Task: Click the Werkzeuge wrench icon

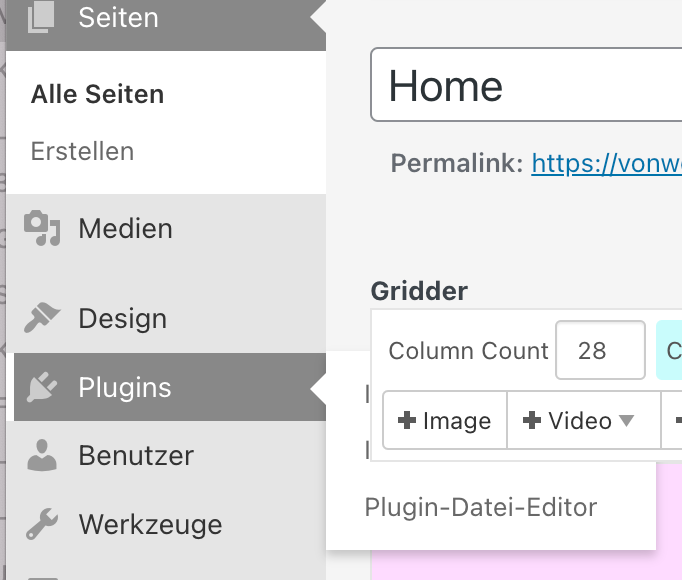Action: pyautogui.click(x=42, y=523)
